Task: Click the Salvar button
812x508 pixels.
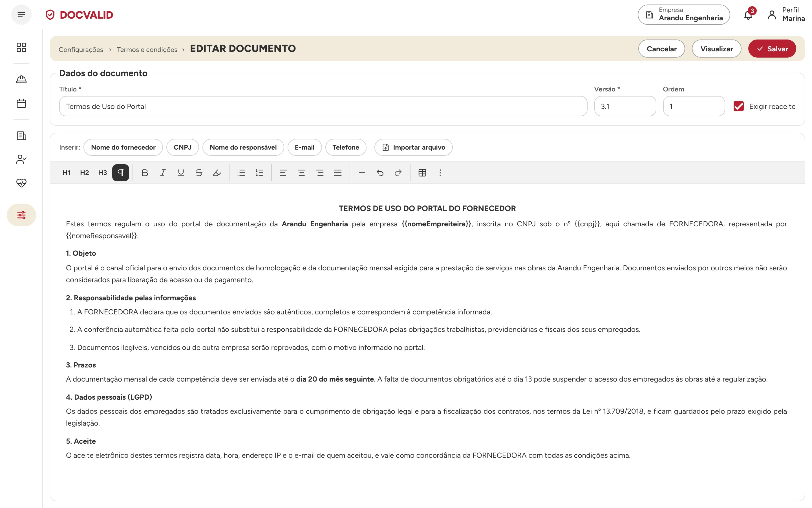Action: coord(772,49)
